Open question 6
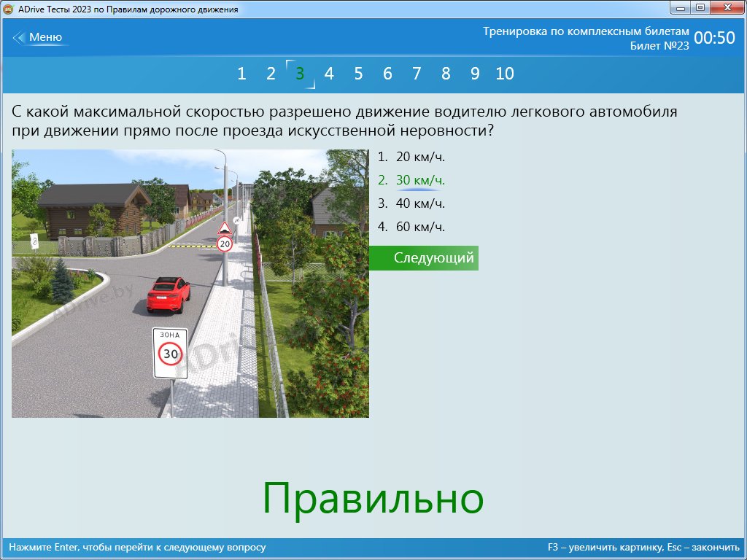This screenshot has width=747, height=560. (387, 74)
